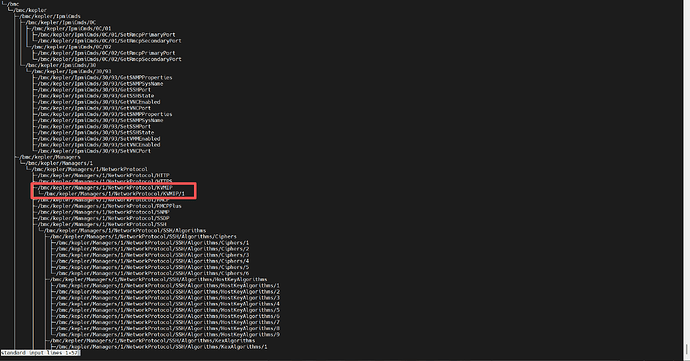Click the KexAlgorithms/1 line

(x=162, y=347)
